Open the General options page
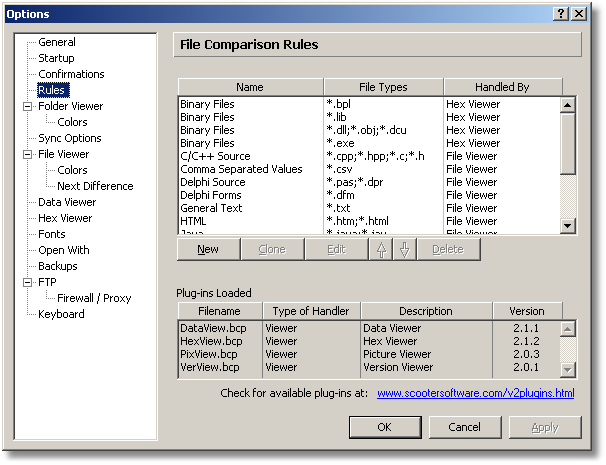The width and height of the screenshot is (606, 465). click(57, 42)
